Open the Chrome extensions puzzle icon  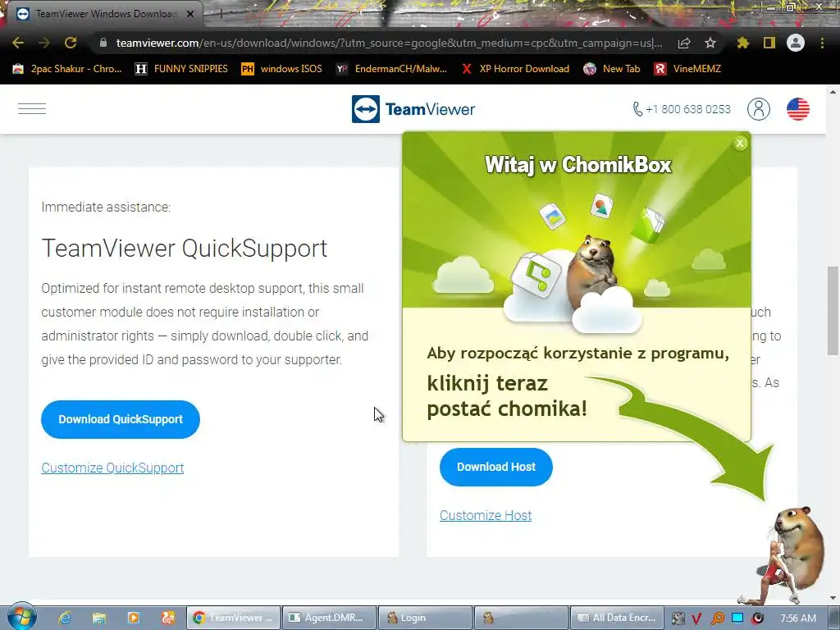[742, 43]
